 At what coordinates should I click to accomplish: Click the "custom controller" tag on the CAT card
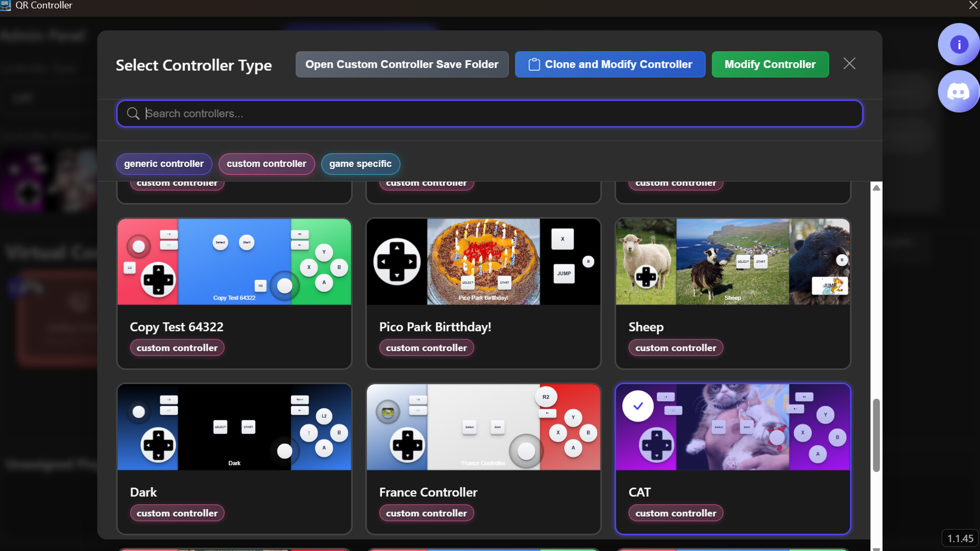coord(675,513)
